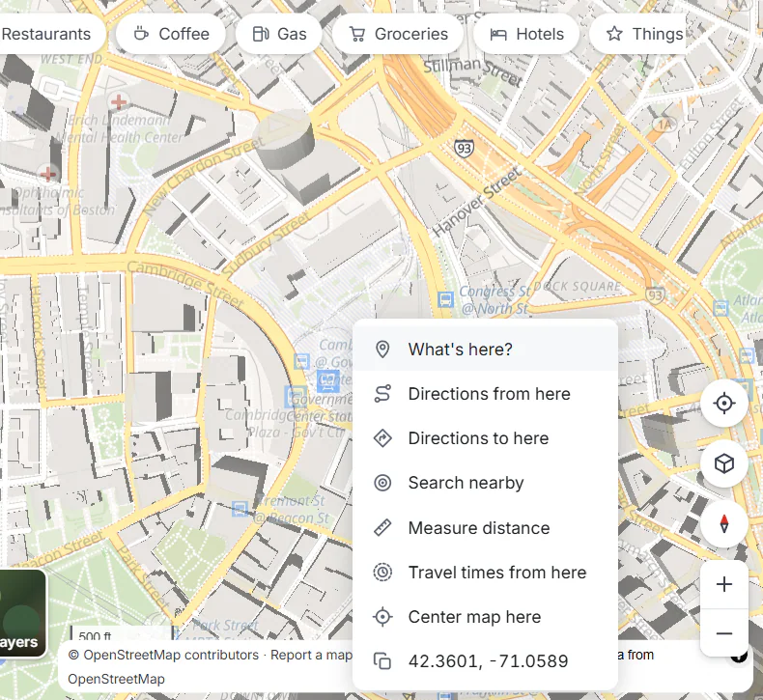Click the diamond arrow icon beside Directions to here
This screenshot has width=763, height=700.
pyautogui.click(x=382, y=438)
